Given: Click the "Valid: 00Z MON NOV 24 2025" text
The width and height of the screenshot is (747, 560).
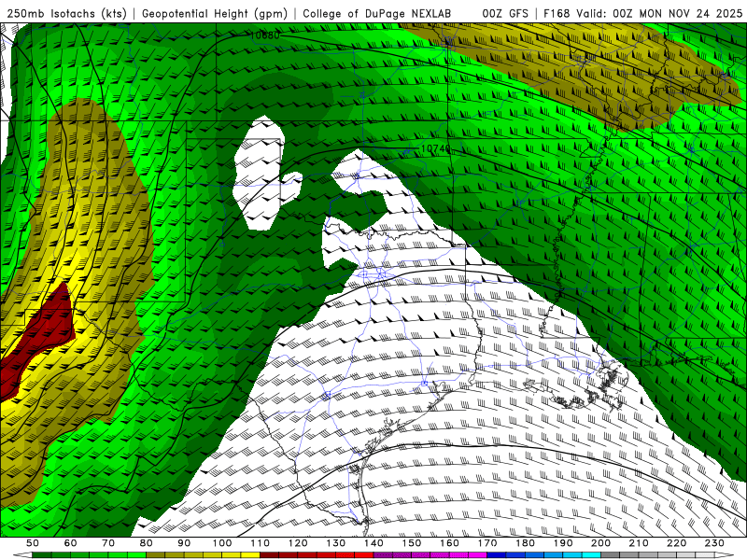Looking at the screenshot, I should 659,14.
